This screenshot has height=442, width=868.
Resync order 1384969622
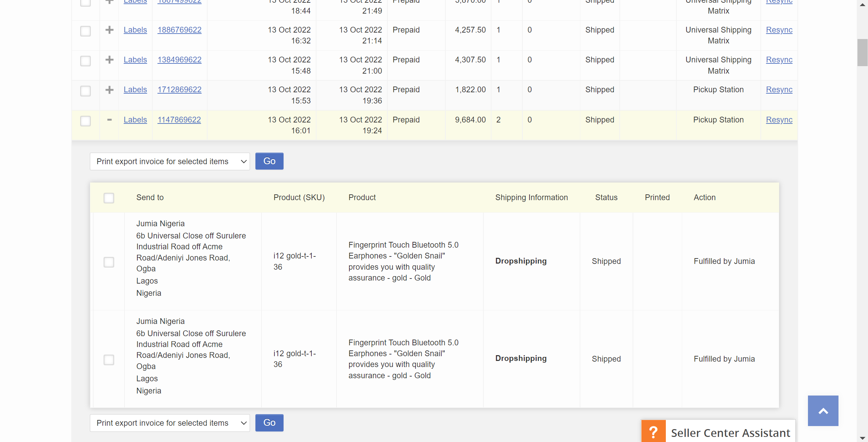779,60
